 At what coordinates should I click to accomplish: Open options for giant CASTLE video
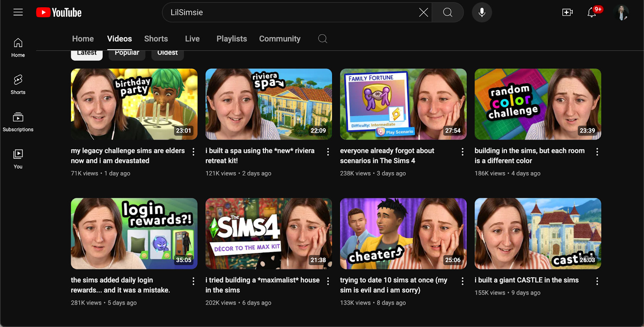[x=597, y=281]
